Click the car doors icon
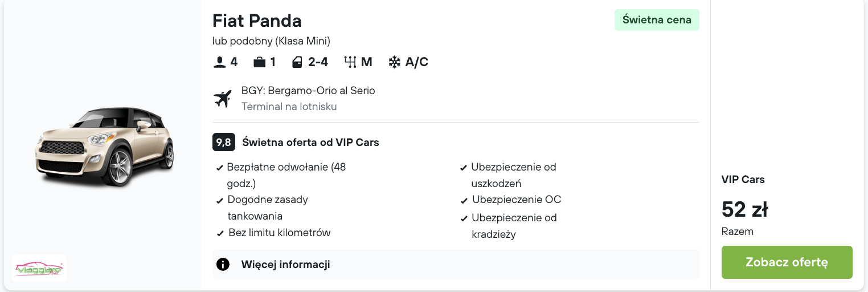The width and height of the screenshot is (868, 292). click(x=297, y=62)
